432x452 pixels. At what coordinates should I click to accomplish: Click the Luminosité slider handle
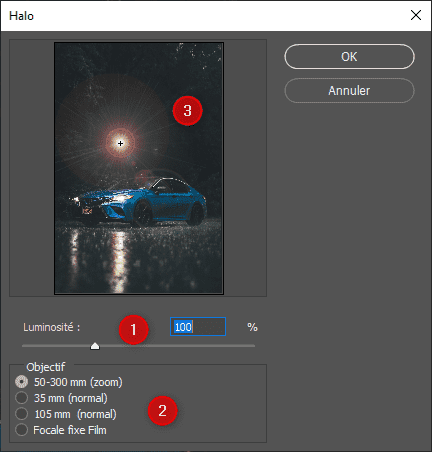click(95, 346)
